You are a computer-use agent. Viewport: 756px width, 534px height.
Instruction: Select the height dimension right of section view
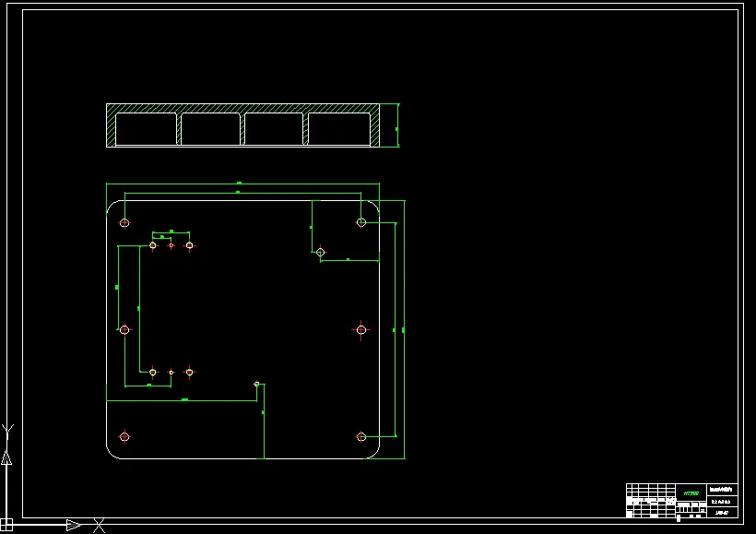coord(397,125)
